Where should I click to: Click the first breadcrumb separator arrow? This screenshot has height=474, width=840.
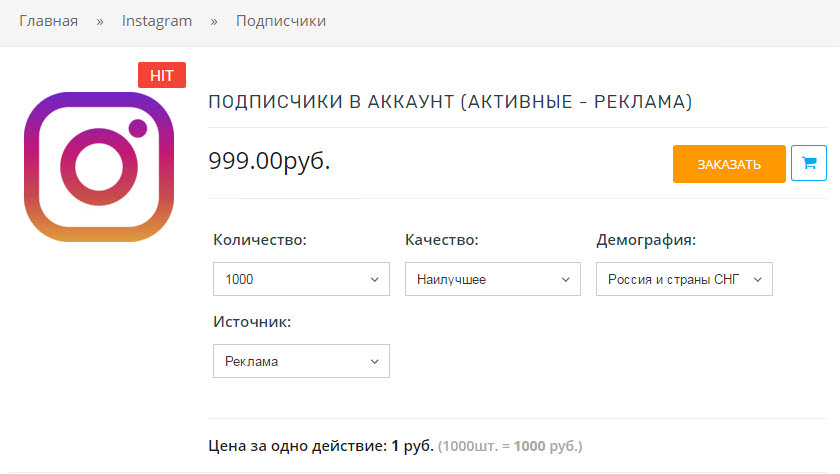pos(100,22)
